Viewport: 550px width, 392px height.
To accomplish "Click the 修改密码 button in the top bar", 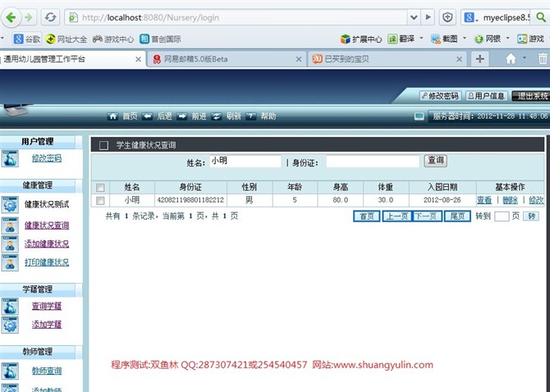I will click(x=440, y=96).
